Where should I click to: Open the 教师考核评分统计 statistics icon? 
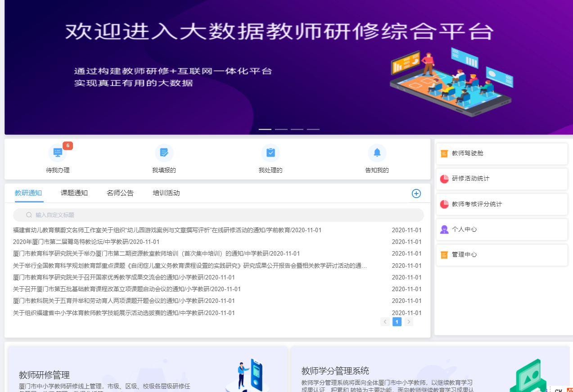tap(445, 204)
